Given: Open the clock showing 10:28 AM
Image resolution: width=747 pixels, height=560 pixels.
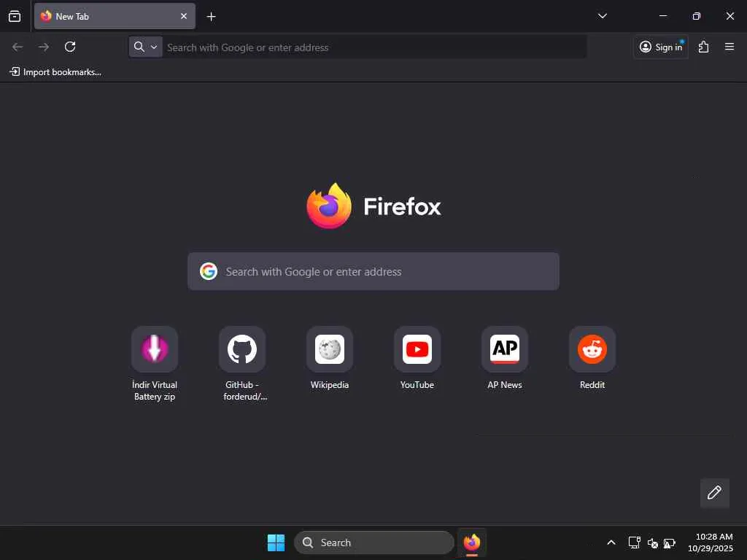Looking at the screenshot, I should pos(711,542).
